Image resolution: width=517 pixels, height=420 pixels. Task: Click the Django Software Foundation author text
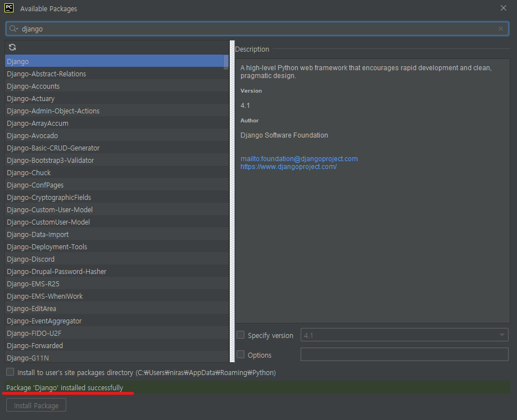(284, 135)
